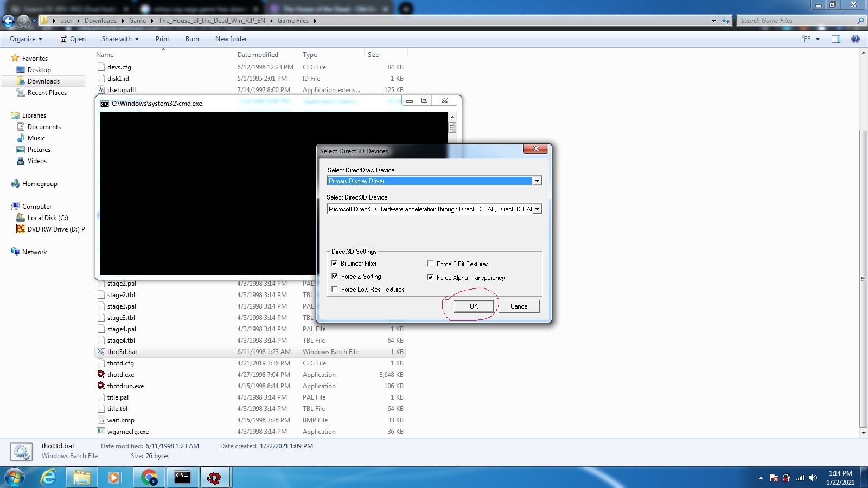Toggle the preview pane icon
The image size is (868, 488).
click(x=836, y=39)
